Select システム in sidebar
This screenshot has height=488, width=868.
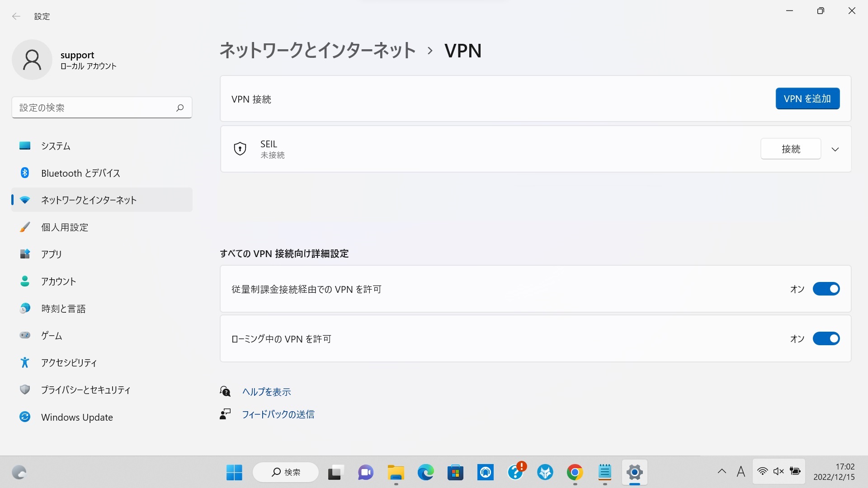pyautogui.click(x=56, y=146)
